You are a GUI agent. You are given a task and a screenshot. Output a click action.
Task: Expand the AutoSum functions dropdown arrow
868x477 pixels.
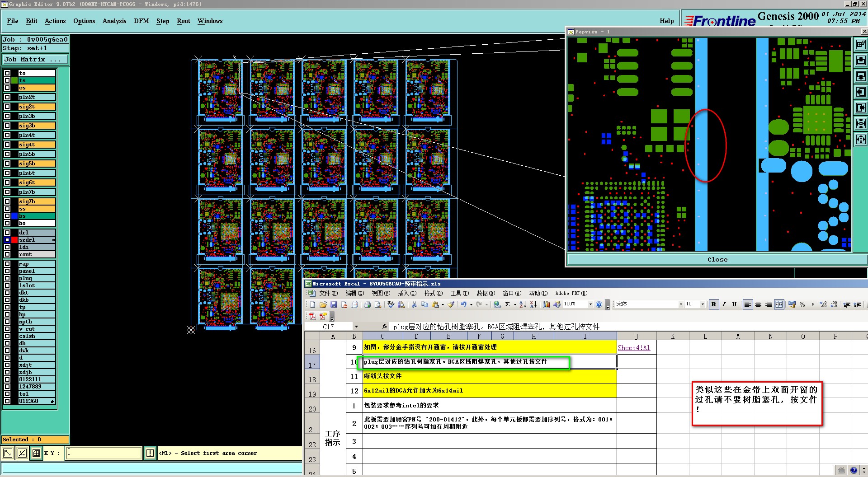(x=514, y=304)
